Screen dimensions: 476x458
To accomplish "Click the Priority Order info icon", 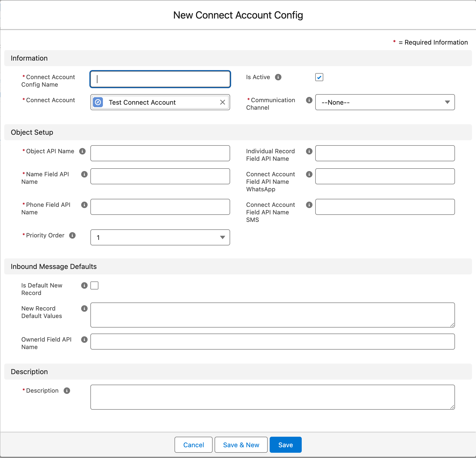I will point(72,235).
